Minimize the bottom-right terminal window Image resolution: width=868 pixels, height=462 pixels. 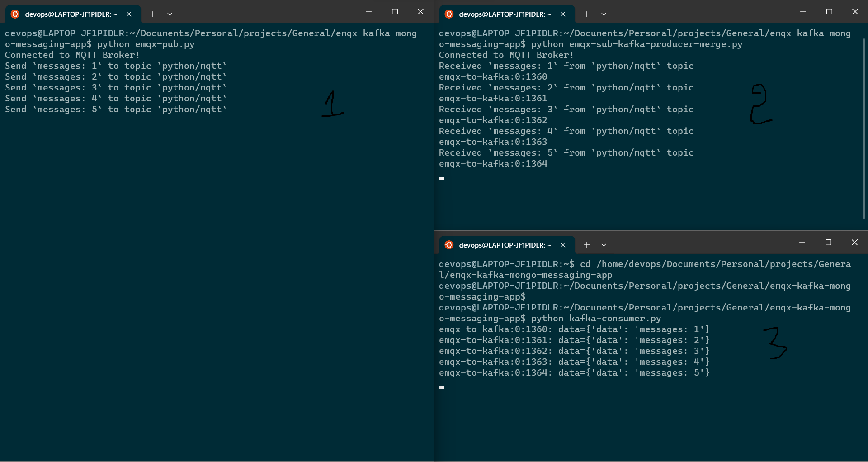(x=802, y=243)
